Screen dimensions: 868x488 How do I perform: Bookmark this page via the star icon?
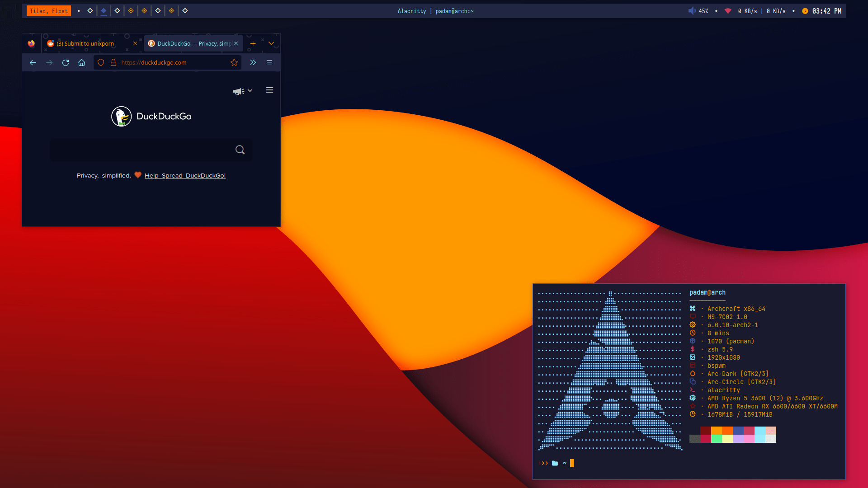coord(234,62)
